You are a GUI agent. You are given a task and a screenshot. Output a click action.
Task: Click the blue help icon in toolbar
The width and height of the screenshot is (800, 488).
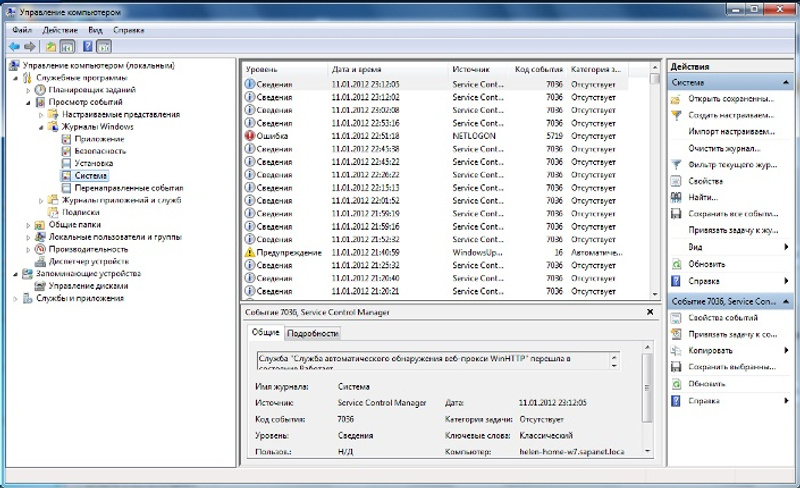click(88, 46)
